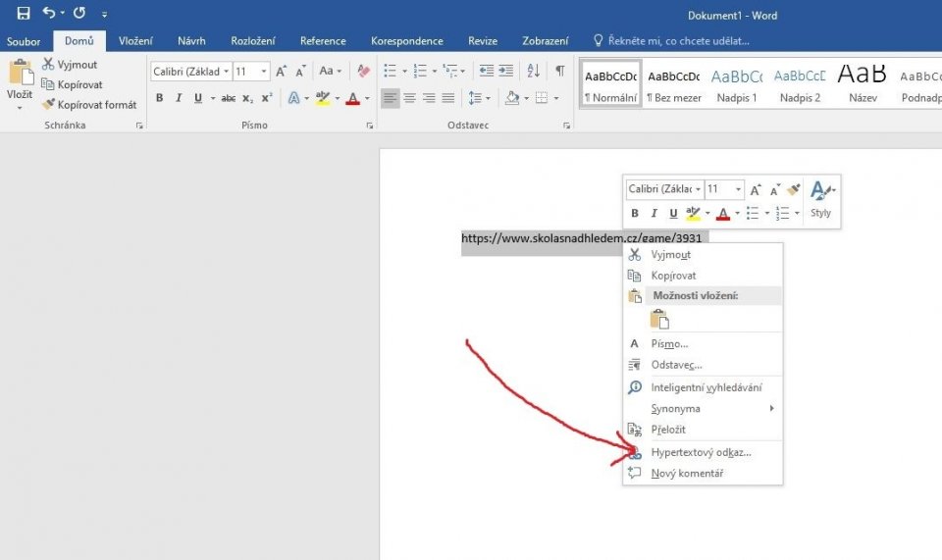Toggle Subscript in ribbon
Image resolution: width=942 pixels, height=560 pixels.
tap(247, 98)
